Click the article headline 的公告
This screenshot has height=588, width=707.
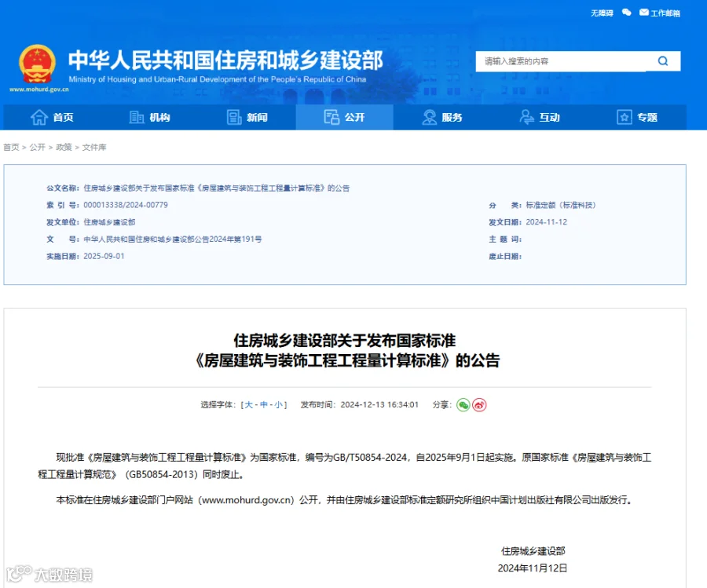[478, 360]
